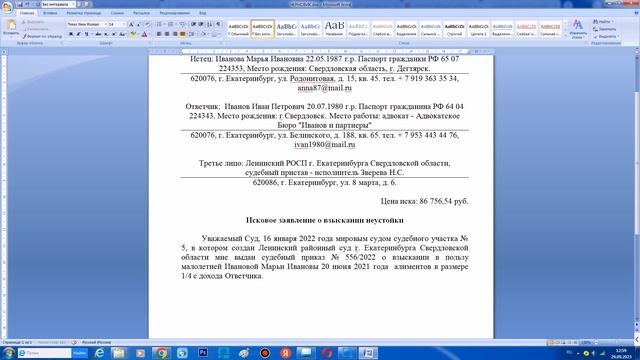Screen dimensions: 640x360
Task: Click the Sort button
Action: tap(210, 24)
